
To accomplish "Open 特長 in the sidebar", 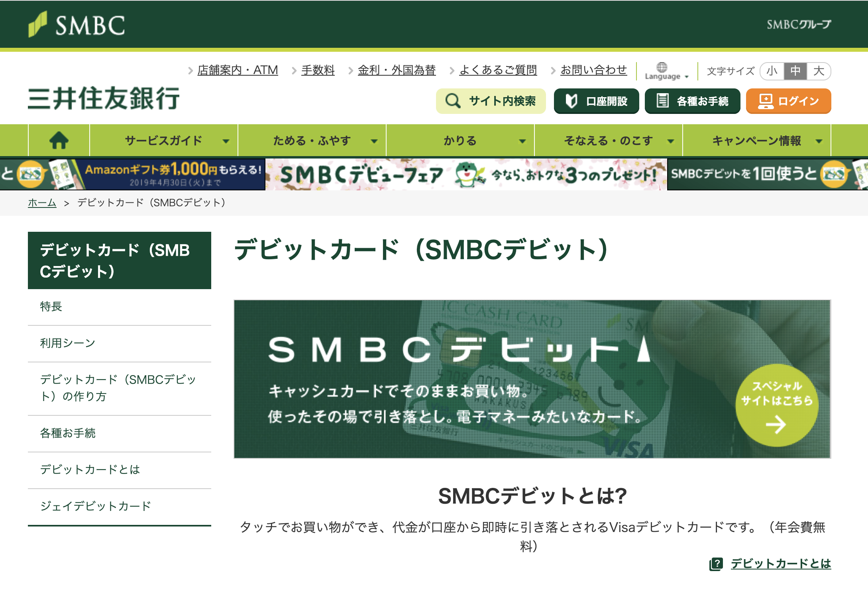I will click(x=120, y=307).
